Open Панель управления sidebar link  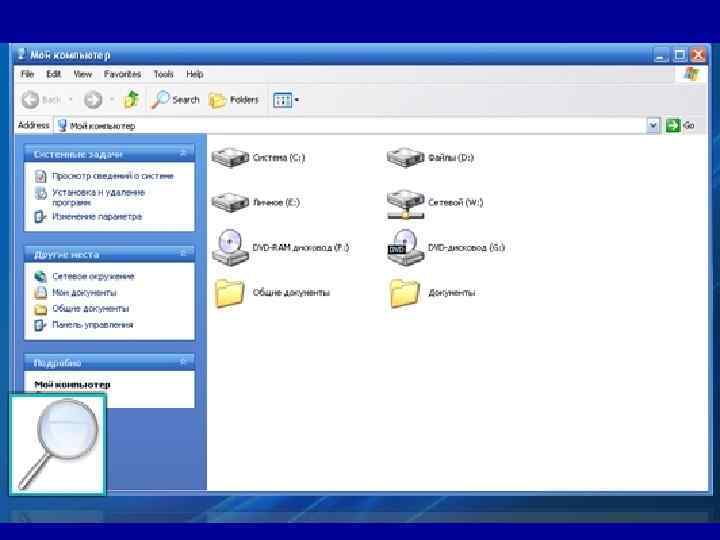[92, 325]
